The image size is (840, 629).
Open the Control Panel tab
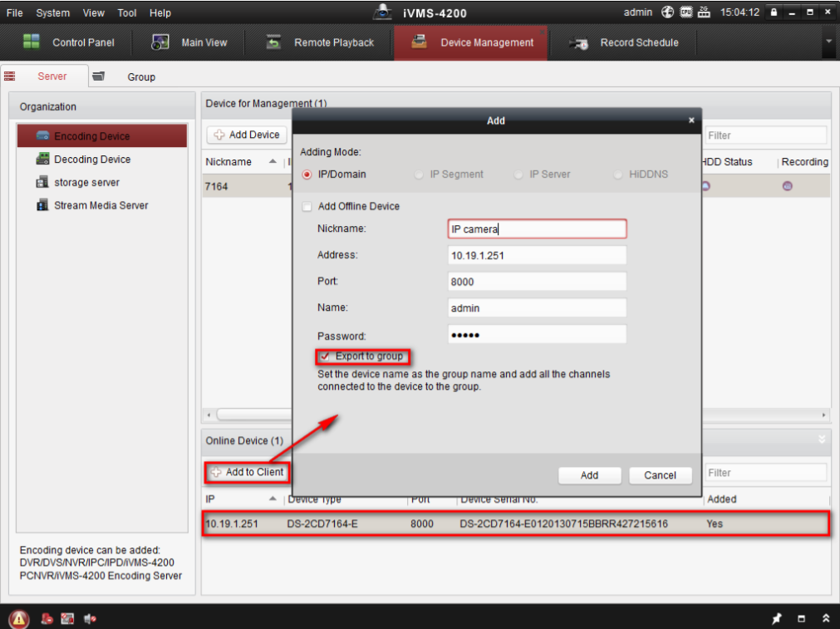69,42
